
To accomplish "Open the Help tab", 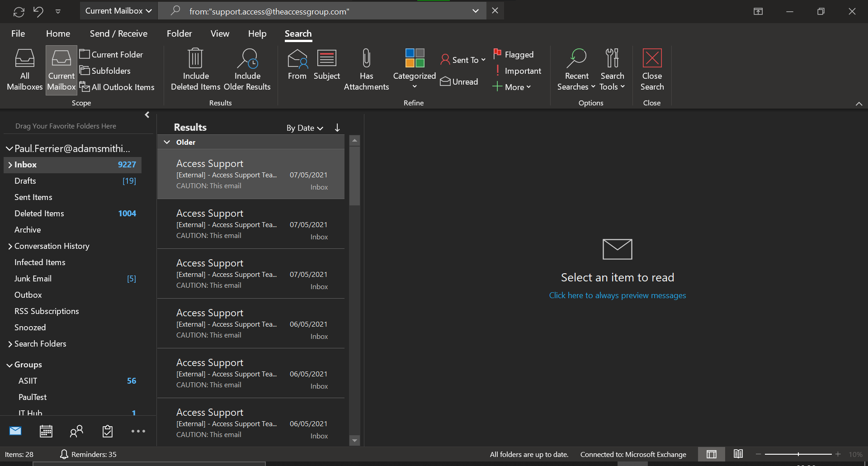I will click(257, 33).
